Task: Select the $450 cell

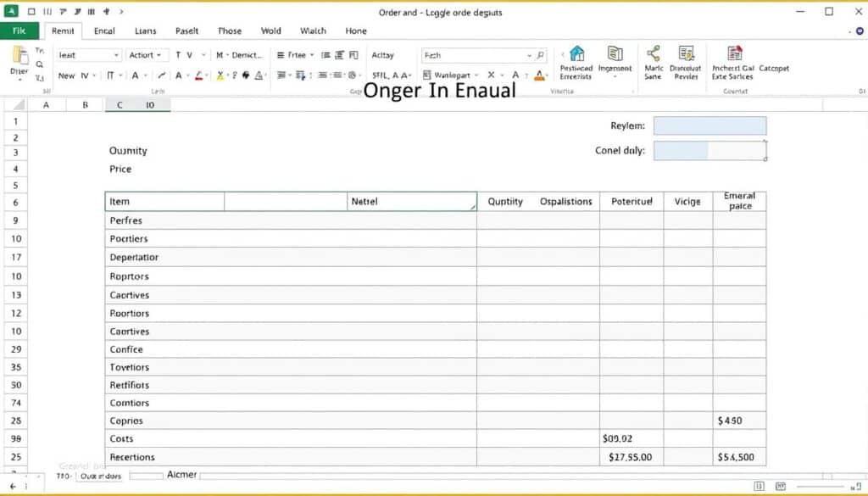Action: (739, 421)
